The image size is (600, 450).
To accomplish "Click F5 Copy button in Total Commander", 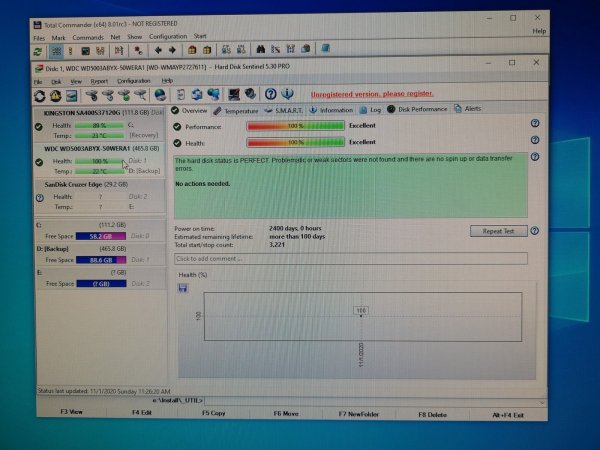I will tap(214, 413).
